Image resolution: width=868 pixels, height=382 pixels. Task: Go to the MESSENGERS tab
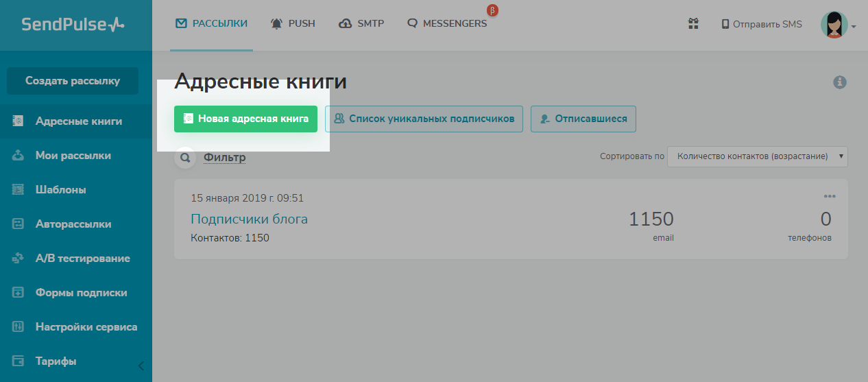(x=447, y=23)
